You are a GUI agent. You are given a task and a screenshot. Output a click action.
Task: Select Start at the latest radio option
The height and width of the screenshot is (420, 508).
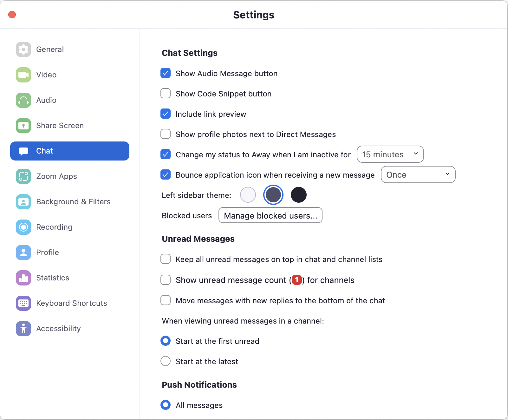[166, 361]
